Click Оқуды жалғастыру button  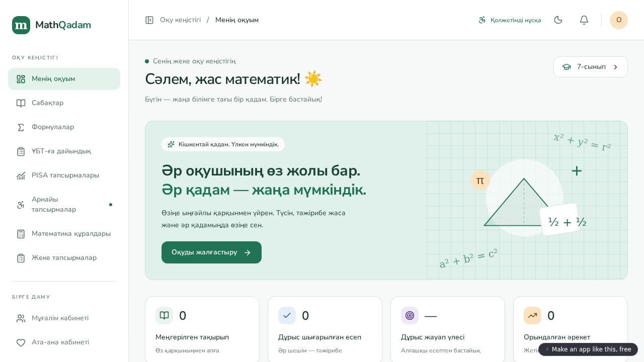(211, 252)
